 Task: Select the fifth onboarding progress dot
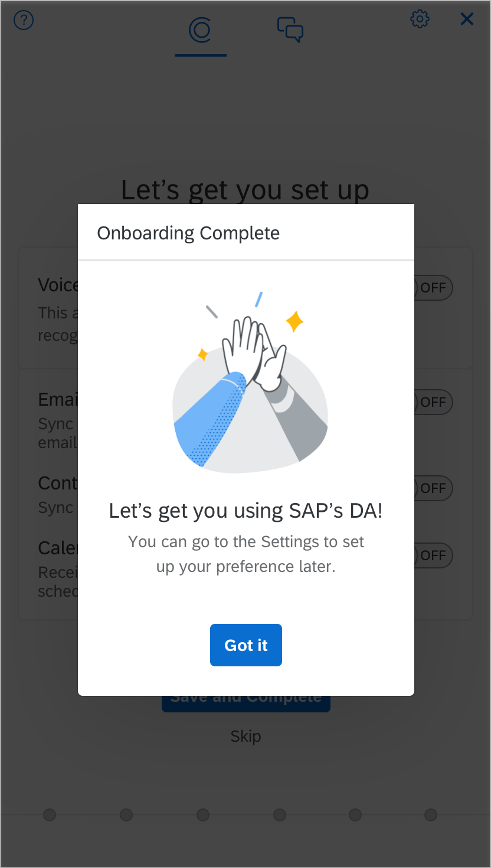355,815
